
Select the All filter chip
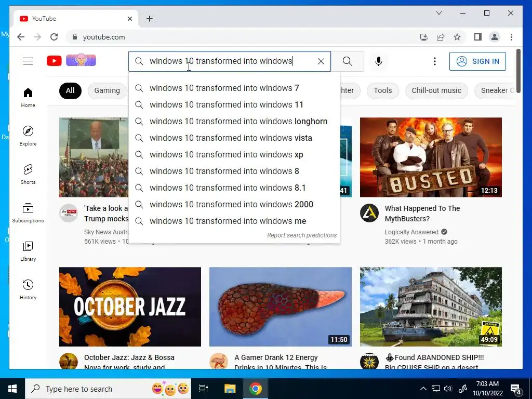[x=70, y=90]
